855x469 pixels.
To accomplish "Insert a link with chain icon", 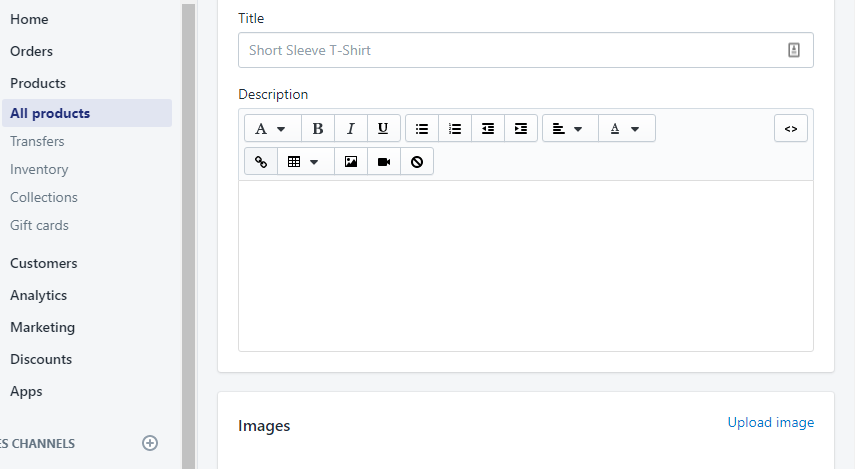I will (x=261, y=162).
